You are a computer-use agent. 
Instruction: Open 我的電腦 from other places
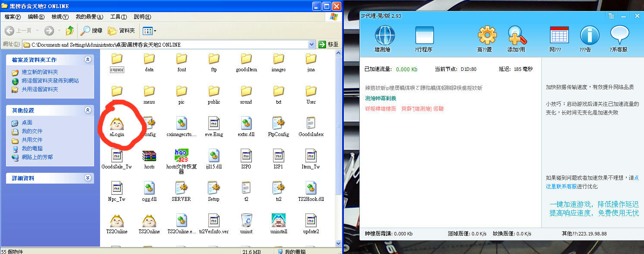pos(32,149)
